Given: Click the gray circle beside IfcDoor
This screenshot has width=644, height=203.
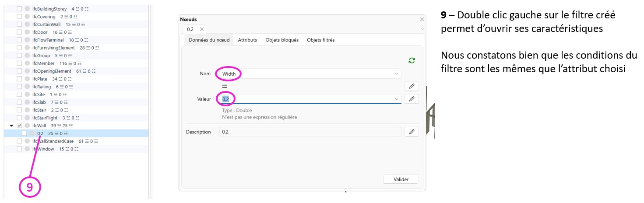Looking at the screenshot, I should 27,32.
